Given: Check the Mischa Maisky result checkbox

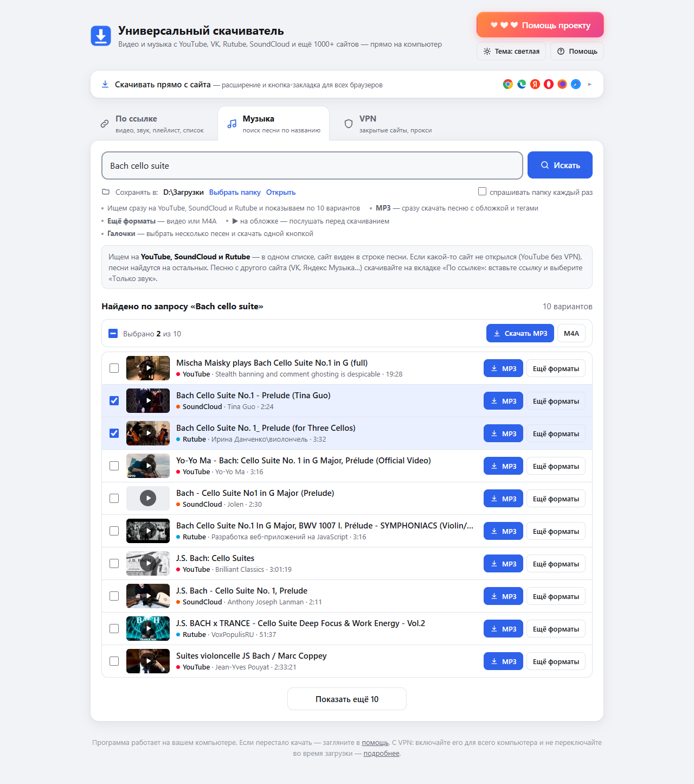Looking at the screenshot, I should [114, 368].
